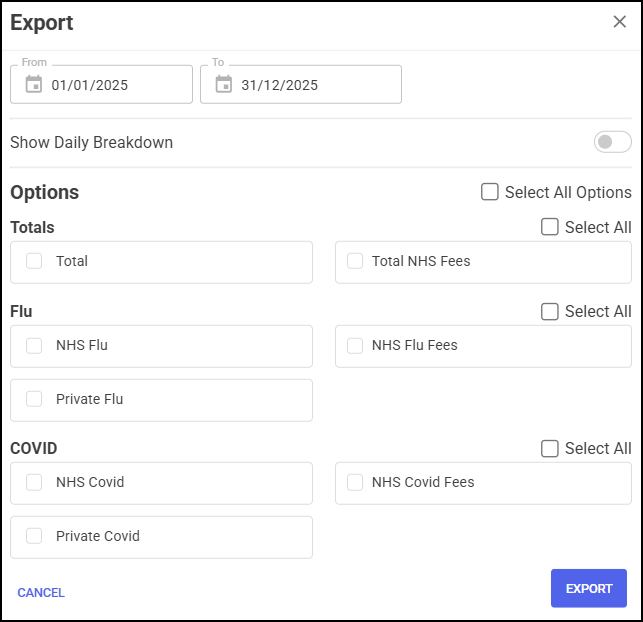Check the Total NHS Fees option
The width and height of the screenshot is (643, 622).
pyautogui.click(x=354, y=261)
